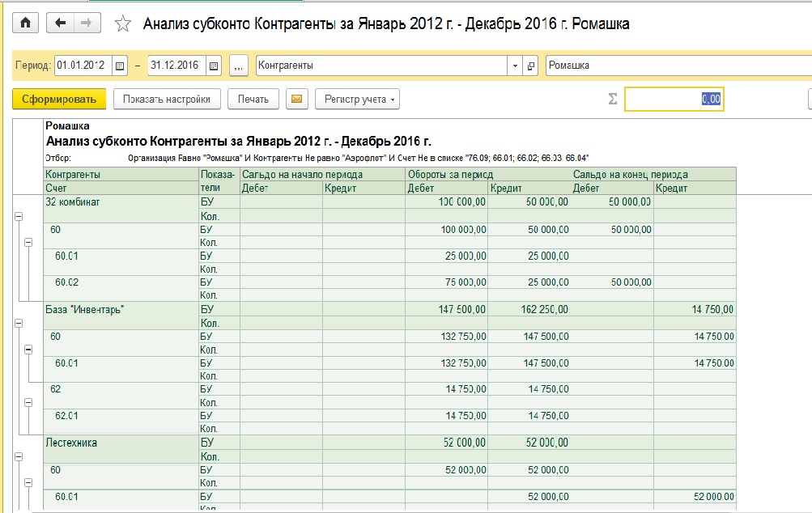Open period selection with the ellipsis button

238,66
